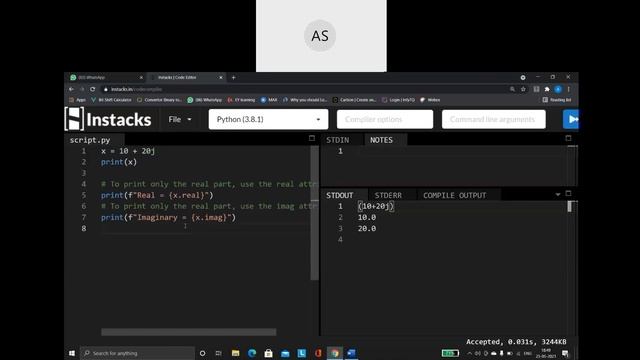Close the Instacks Code Editor tab
This screenshot has width=640, height=360.
point(221,77)
